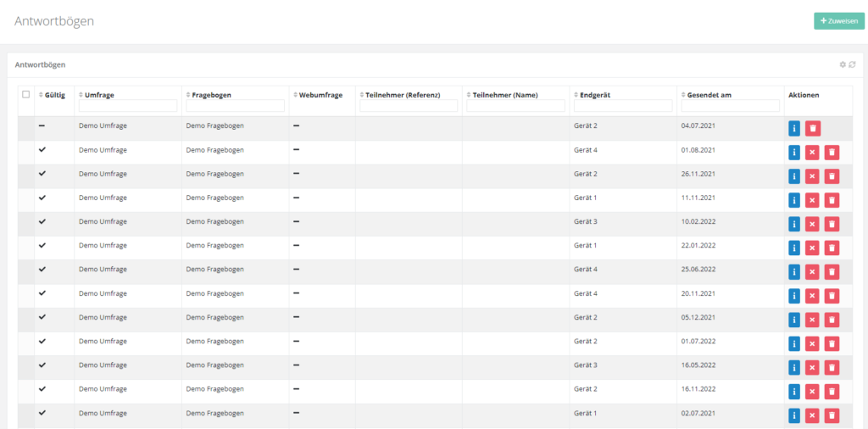Image resolution: width=868 pixels, height=429 pixels.
Task: Click the Teilnehmer (Name) filter field
Action: [515, 106]
